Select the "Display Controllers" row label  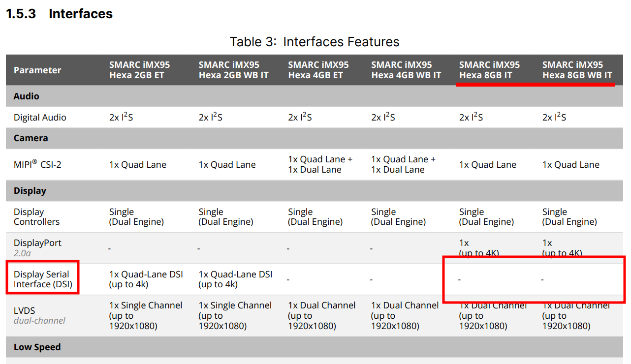click(36, 217)
